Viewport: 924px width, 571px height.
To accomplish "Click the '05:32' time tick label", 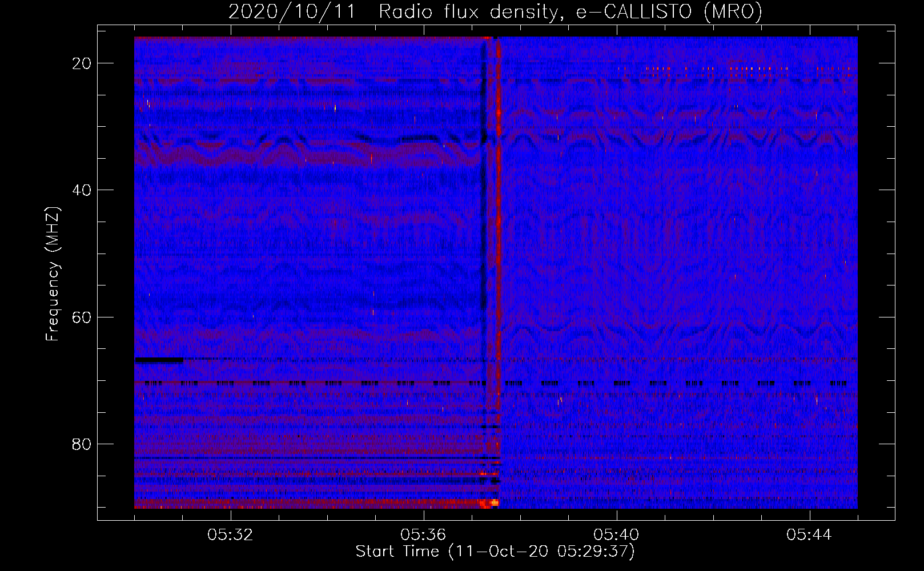I will click(x=231, y=535).
